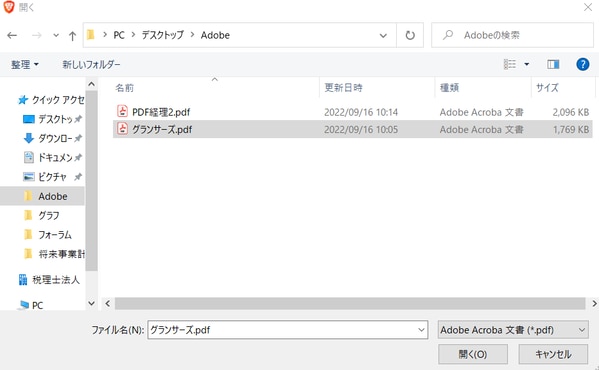Click the type Adobe Acroba 文書 of PDF経理2.pdf

click(x=481, y=112)
